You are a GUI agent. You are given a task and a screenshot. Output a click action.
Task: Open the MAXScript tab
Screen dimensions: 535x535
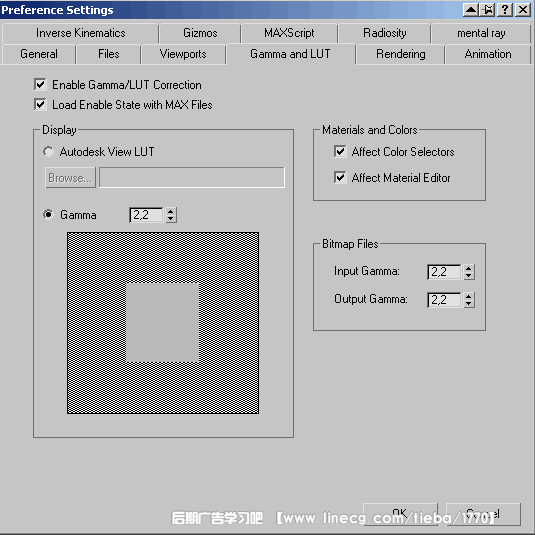click(x=289, y=33)
